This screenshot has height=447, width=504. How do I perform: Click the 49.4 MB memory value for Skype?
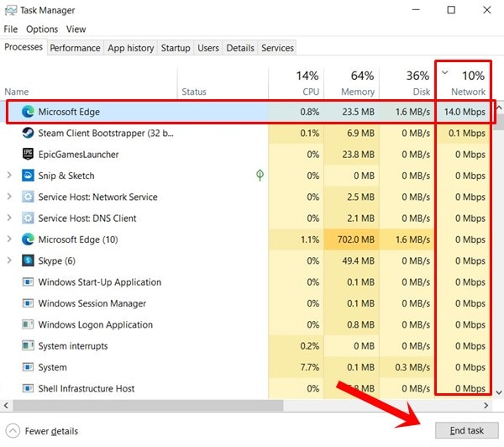(x=359, y=260)
